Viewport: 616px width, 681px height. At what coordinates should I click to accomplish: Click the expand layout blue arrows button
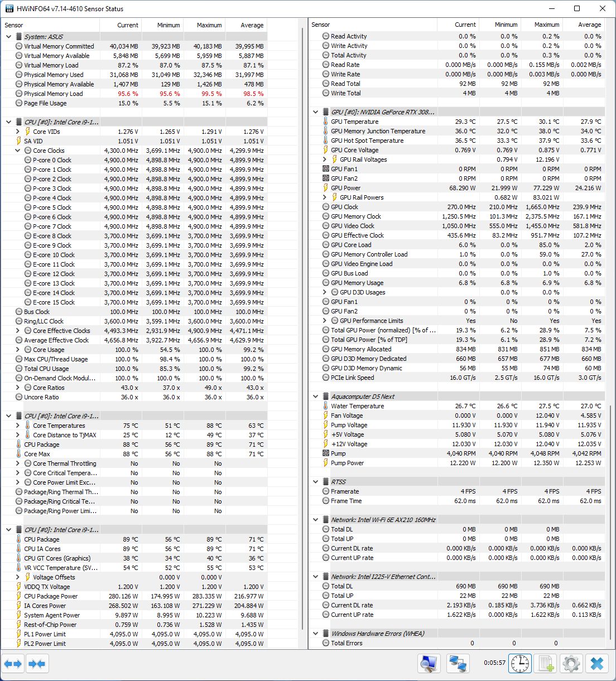[x=13, y=664]
